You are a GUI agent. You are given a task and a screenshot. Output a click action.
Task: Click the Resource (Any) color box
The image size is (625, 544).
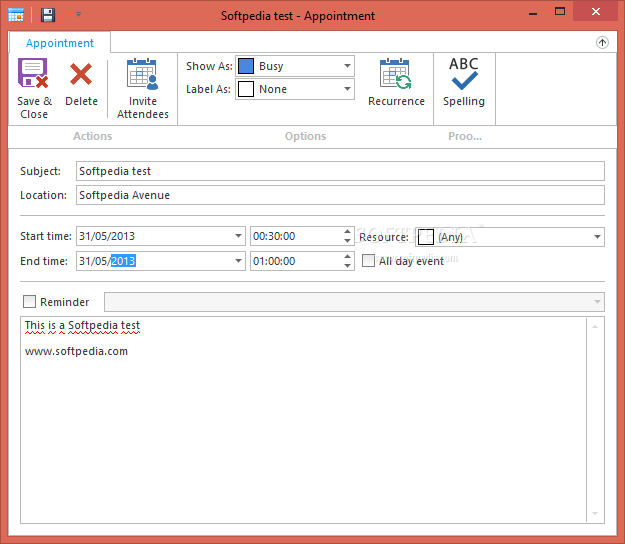pos(426,237)
